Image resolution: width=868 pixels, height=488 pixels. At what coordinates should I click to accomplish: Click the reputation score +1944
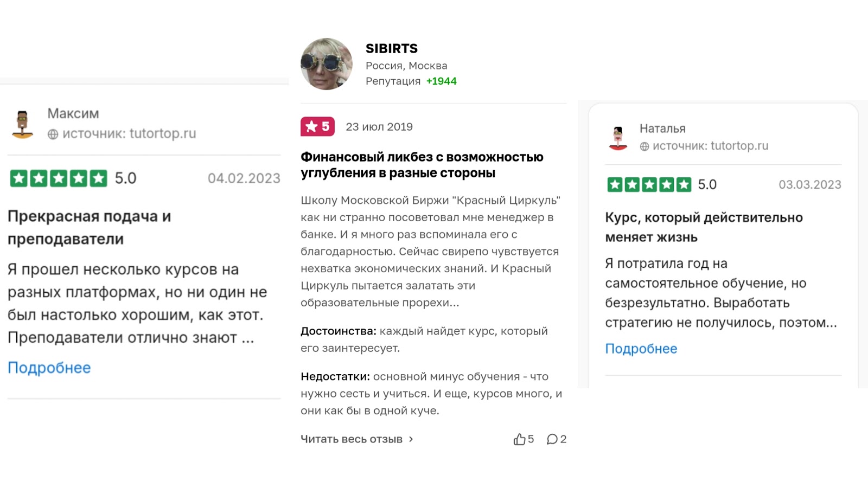[441, 81]
